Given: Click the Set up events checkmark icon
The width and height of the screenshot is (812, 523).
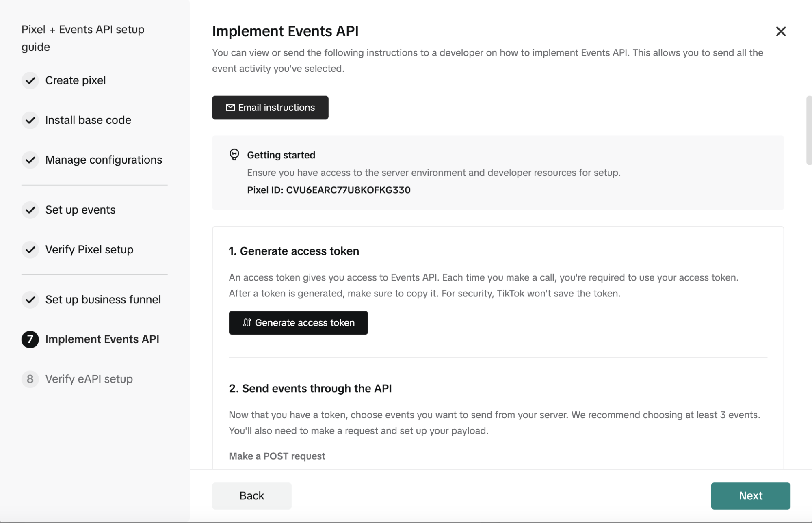Looking at the screenshot, I should 30,210.
